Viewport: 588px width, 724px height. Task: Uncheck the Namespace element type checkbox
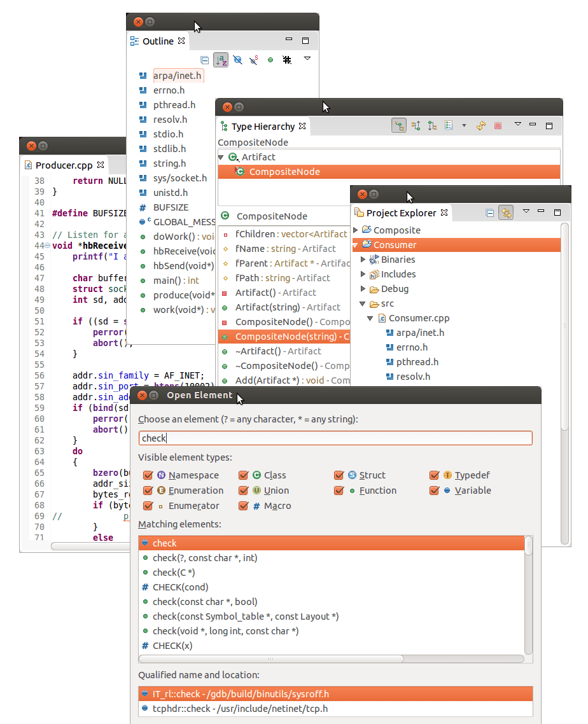click(148, 475)
